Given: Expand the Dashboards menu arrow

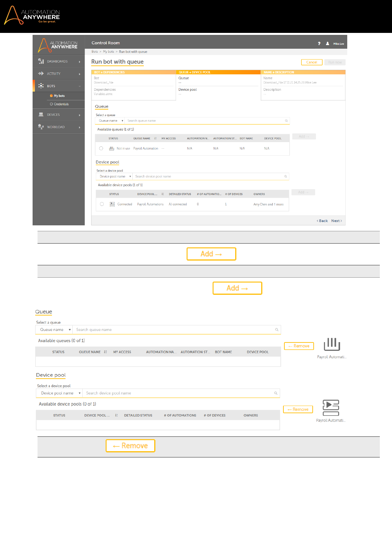Looking at the screenshot, I should point(79,62).
